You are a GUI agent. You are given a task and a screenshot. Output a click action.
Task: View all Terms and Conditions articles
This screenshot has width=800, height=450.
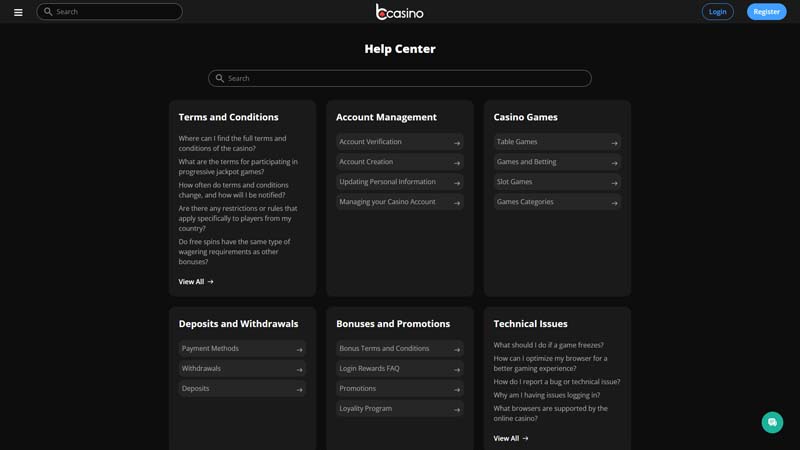coord(196,282)
